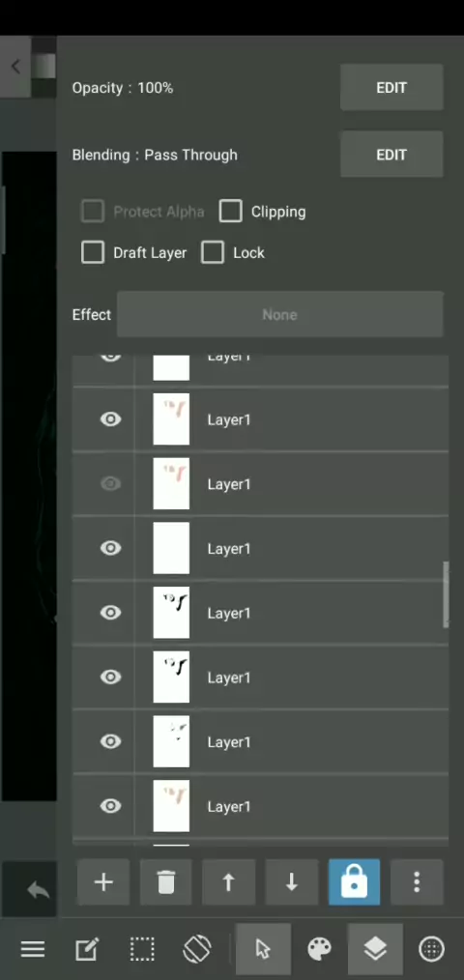The height and width of the screenshot is (980, 464).
Task: Edit the Blending Pass Through mode
Action: pyautogui.click(x=391, y=155)
